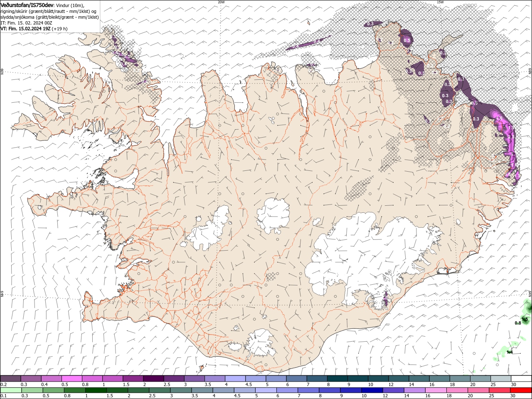Image resolution: width=532 pixels, height=399 pixels.
Task: Click the 'rigning/skúrir' legend description line
Action: coord(49,11)
